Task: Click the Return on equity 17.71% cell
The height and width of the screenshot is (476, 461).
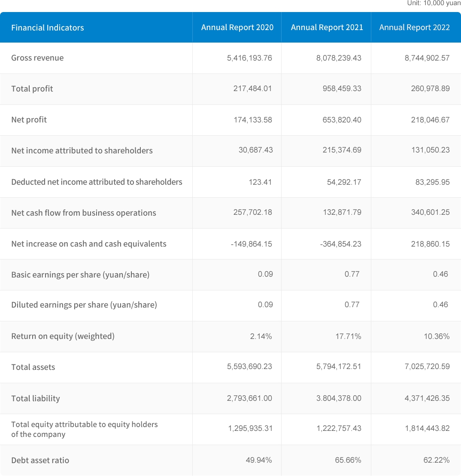Action: tap(348, 336)
